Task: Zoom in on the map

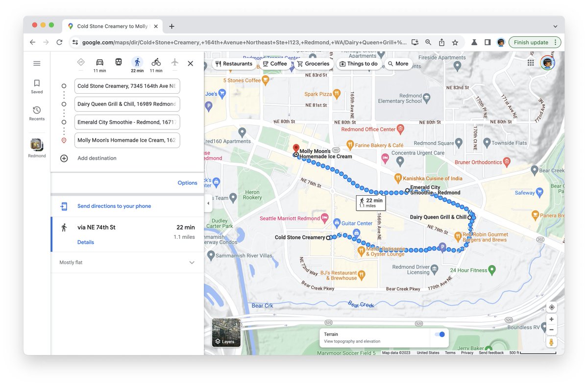Action: tap(552, 319)
